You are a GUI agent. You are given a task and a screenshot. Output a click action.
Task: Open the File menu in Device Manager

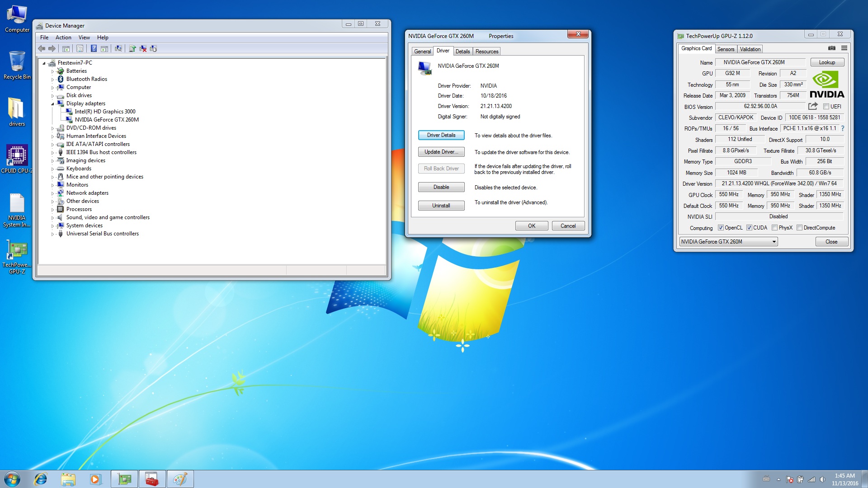[44, 38]
